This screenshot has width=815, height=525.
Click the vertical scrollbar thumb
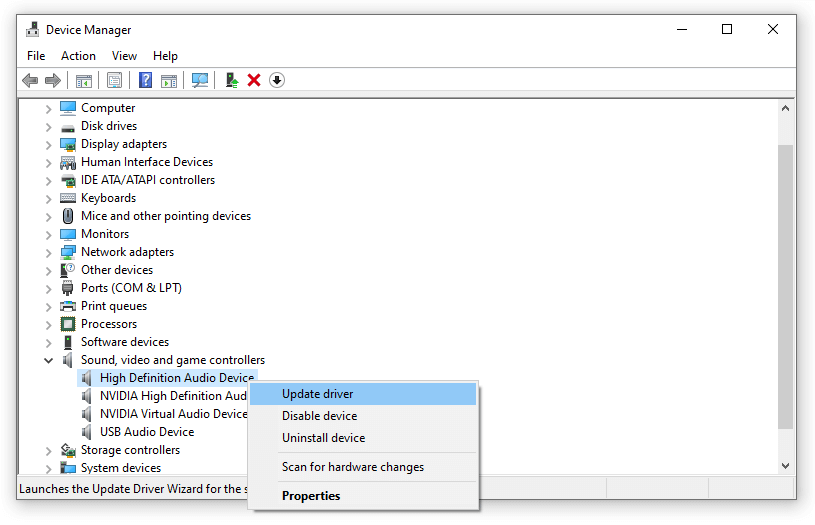(x=785, y=286)
